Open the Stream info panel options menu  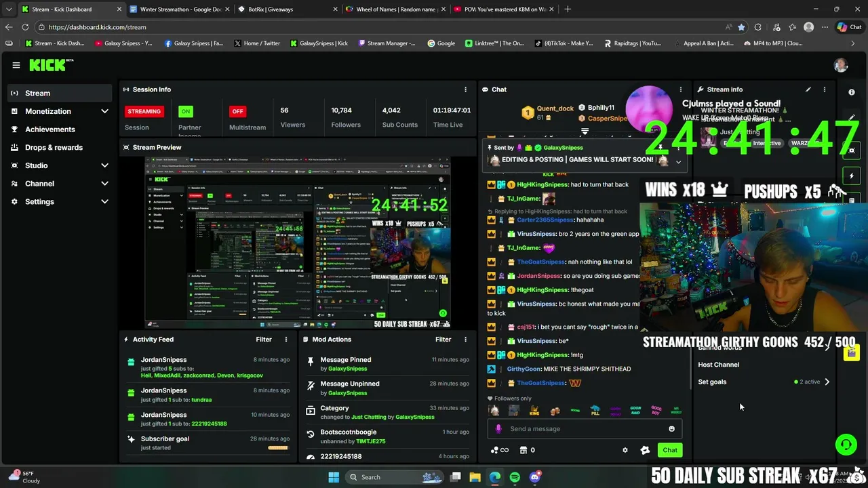pyautogui.click(x=825, y=89)
